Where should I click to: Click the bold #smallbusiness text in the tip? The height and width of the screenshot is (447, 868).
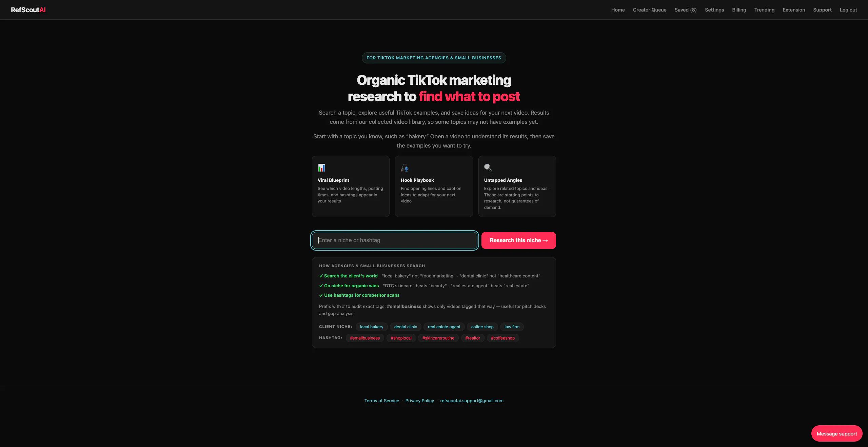pyautogui.click(x=404, y=307)
